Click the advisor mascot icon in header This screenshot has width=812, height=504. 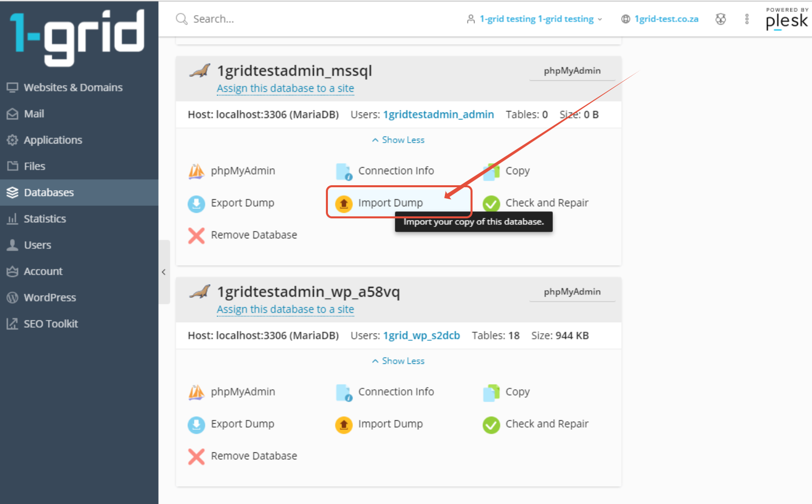coord(721,19)
